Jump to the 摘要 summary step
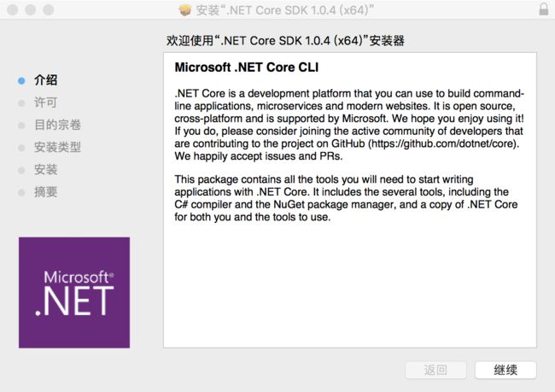 click(45, 192)
